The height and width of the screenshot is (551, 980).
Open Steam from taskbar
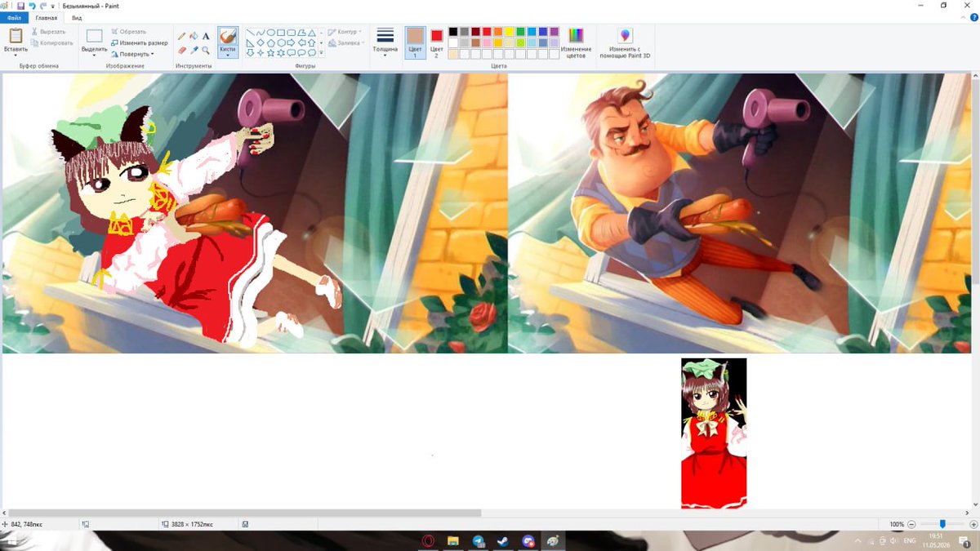tap(503, 541)
